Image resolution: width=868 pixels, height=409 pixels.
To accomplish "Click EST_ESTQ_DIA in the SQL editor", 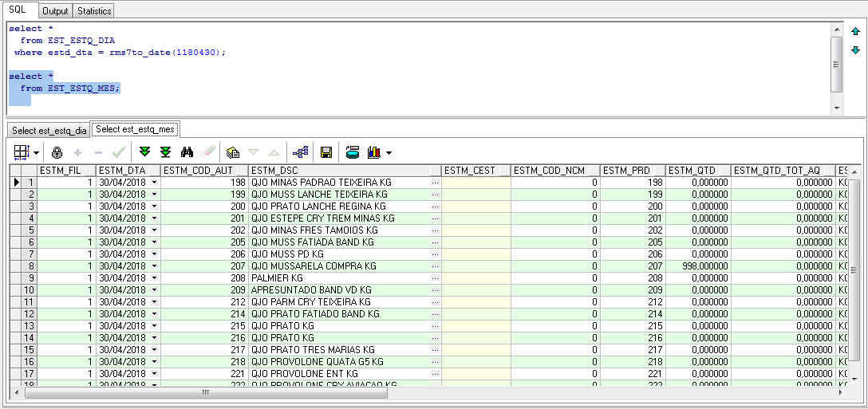I will coord(81,41).
